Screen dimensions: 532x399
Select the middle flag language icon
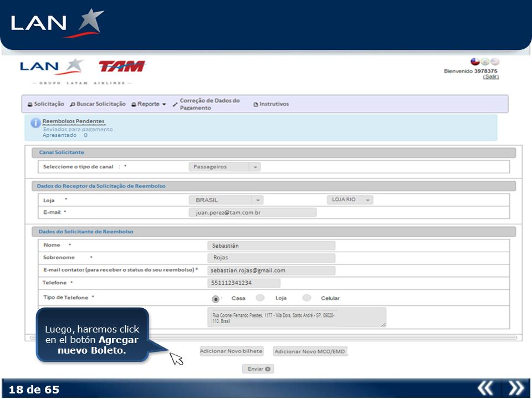tap(485, 62)
